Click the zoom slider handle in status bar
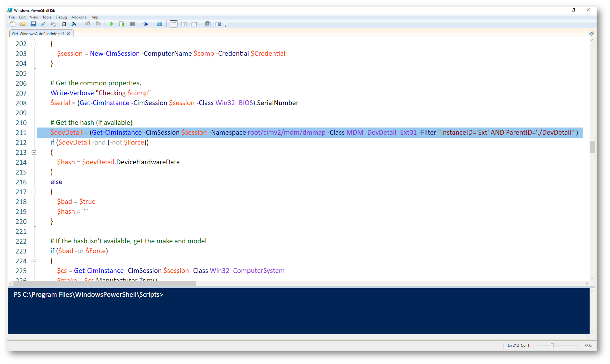Viewport: 610px width, 364px height. [552, 346]
